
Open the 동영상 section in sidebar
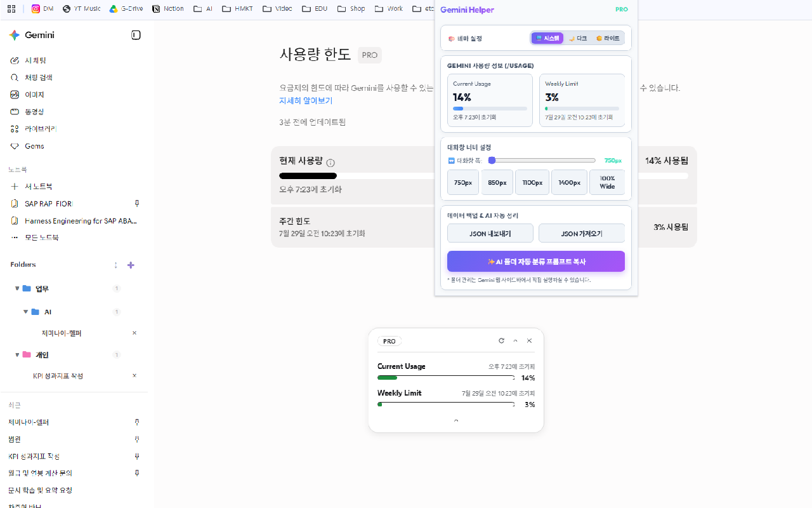pos(27,112)
